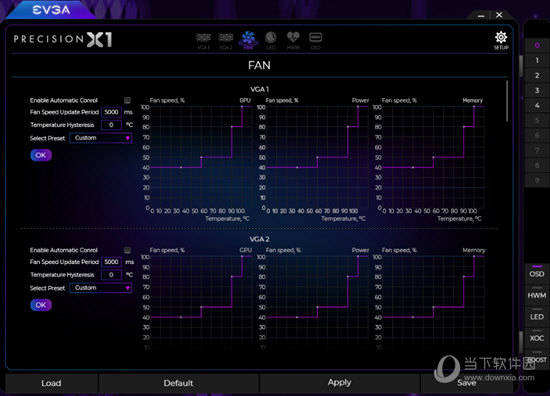Viewport: 550px width, 396px height.
Task: Open the HWM heart monitor icon
Action: click(293, 40)
